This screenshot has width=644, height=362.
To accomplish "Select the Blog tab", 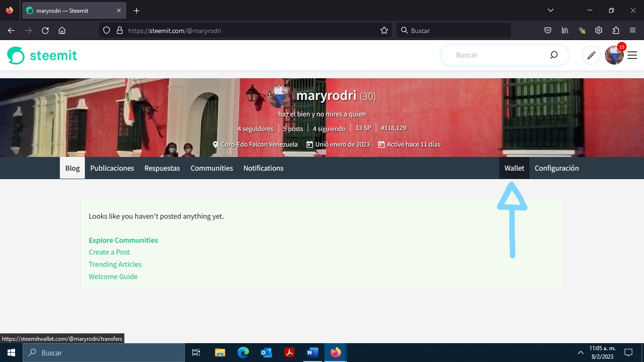I will pyautogui.click(x=72, y=168).
